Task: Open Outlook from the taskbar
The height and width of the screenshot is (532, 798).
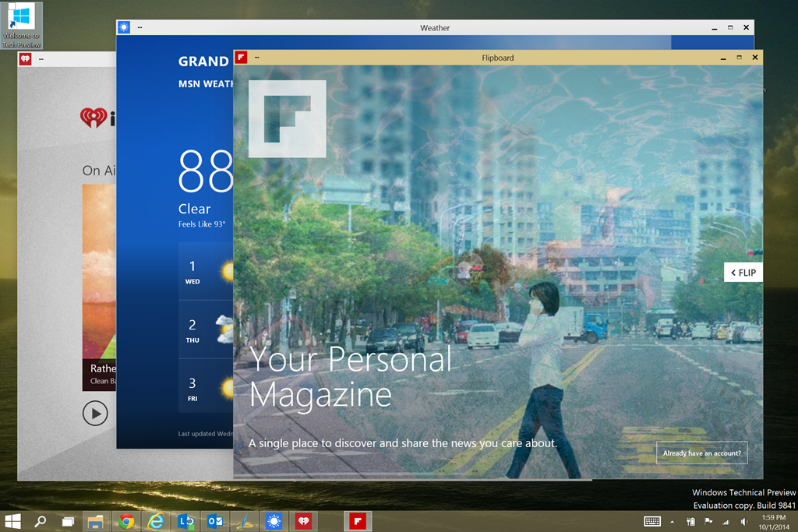Action: click(215, 521)
